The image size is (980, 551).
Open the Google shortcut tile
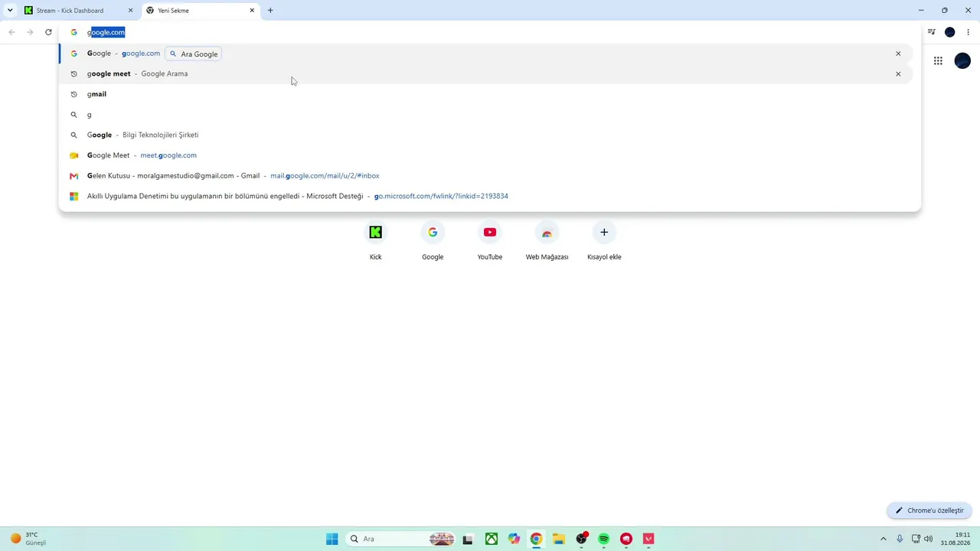(433, 241)
